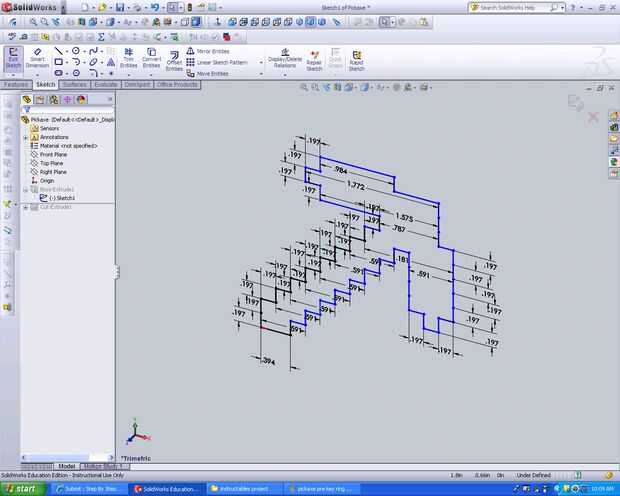Open the DimXpertManager tab icon
620x496 pixels.
pos(68,99)
